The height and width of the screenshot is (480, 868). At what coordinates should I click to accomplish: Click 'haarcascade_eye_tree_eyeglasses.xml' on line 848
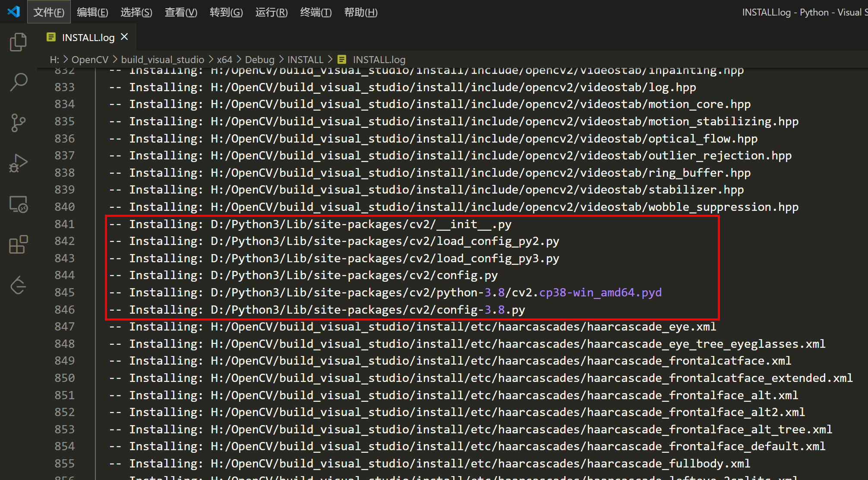pos(706,344)
